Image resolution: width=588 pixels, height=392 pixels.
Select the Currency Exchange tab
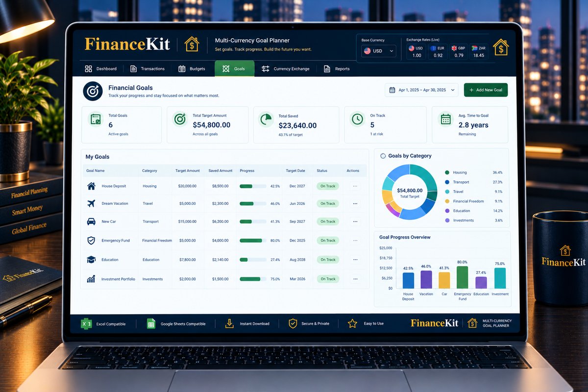coord(285,69)
